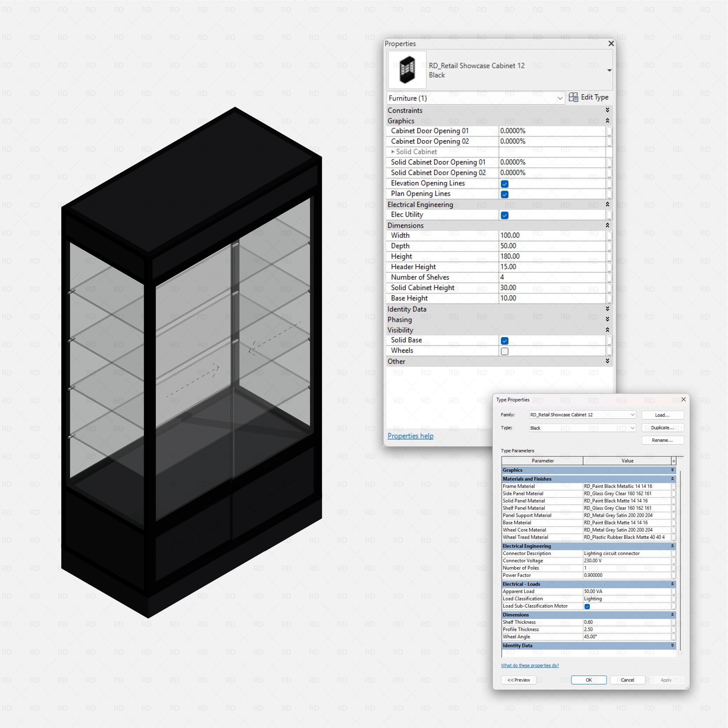Click the Depth value field 50.00
728x728 pixels.
click(x=552, y=246)
